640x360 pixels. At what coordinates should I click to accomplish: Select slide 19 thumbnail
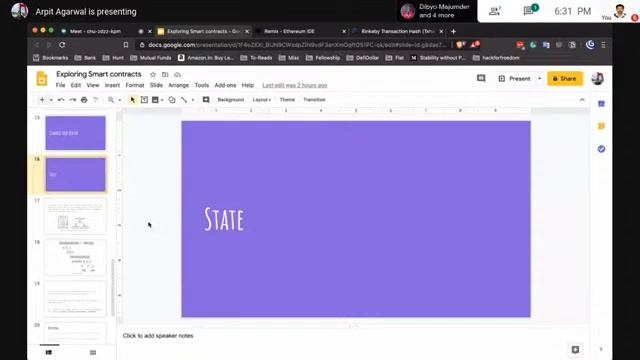pos(76,299)
